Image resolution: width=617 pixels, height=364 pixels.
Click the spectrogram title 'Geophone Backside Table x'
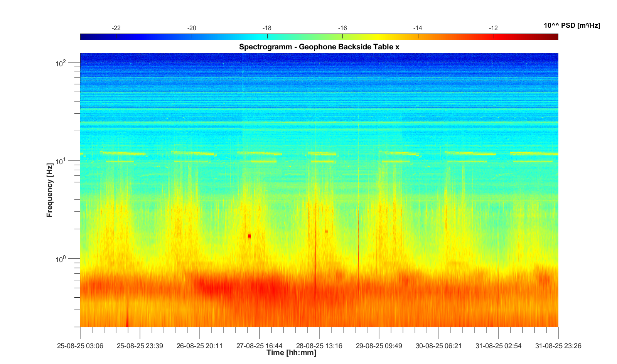(319, 47)
